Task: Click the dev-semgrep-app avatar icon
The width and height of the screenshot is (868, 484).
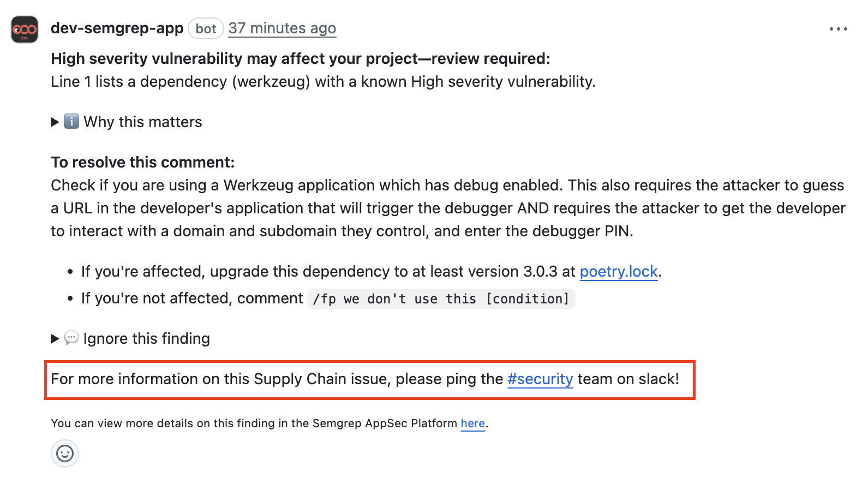Action: click(x=23, y=29)
